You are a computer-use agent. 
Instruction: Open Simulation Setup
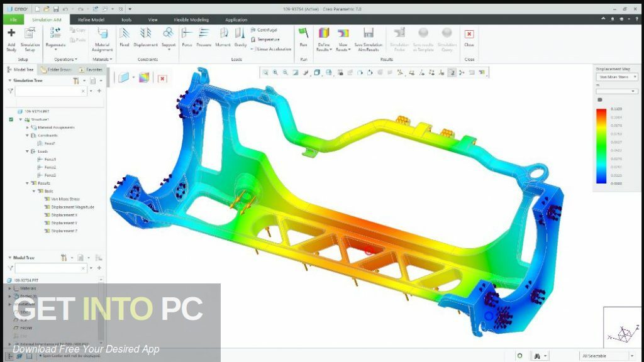[30, 40]
